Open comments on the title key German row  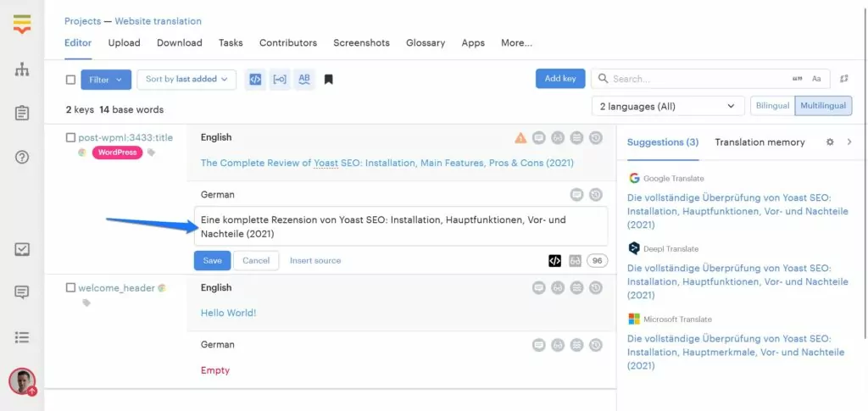[576, 195]
